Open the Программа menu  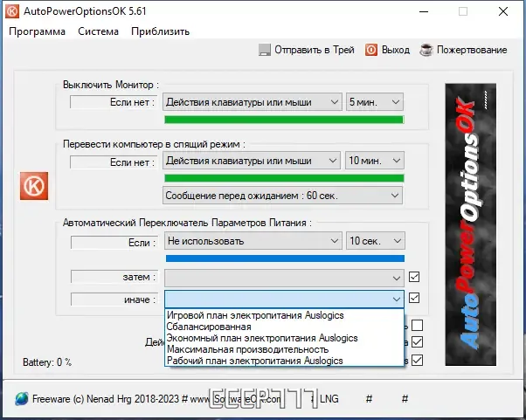(x=37, y=31)
